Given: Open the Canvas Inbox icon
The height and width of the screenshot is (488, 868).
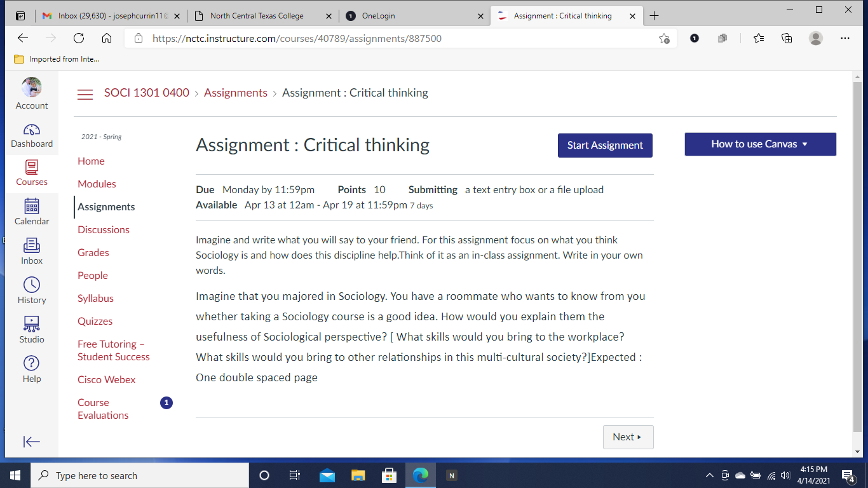Looking at the screenshot, I should click(32, 246).
